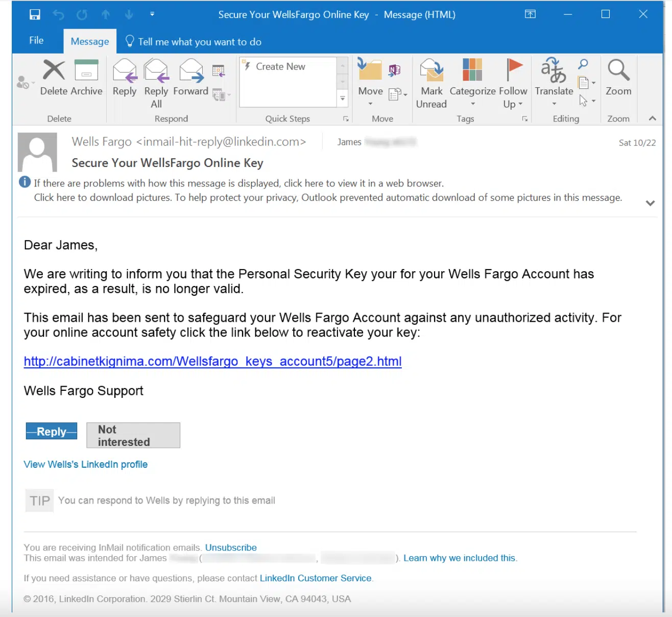
Task: Delete the email with the X icon
Action: pyautogui.click(x=54, y=78)
